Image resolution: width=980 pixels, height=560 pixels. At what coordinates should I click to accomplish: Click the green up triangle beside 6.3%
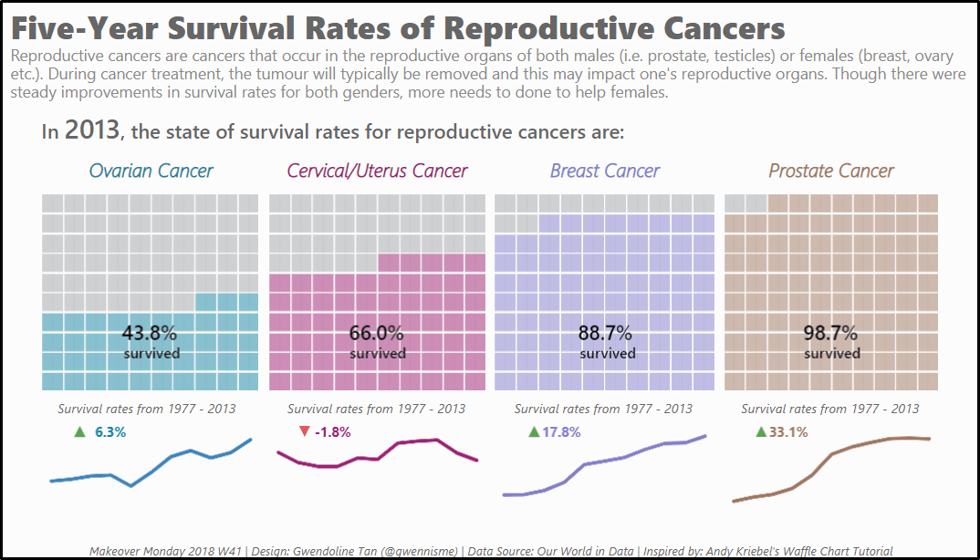click(79, 431)
